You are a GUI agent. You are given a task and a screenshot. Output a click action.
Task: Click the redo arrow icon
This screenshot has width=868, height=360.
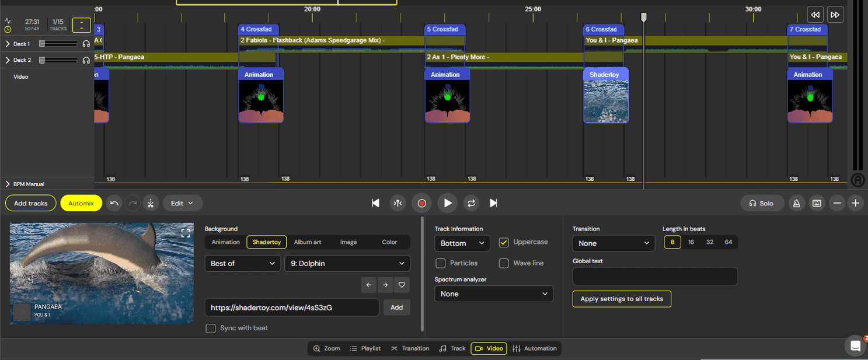133,203
